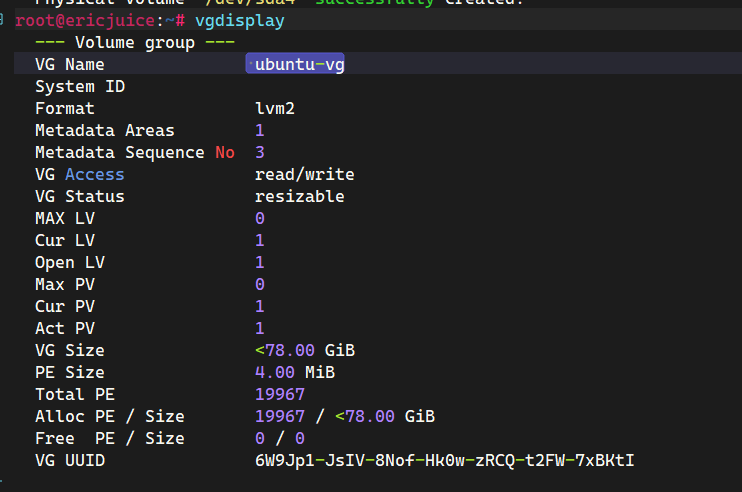Click the VG Size value of 78.00 GiB
Viewport: 742px width, 492px height.
tap(304, 350)
